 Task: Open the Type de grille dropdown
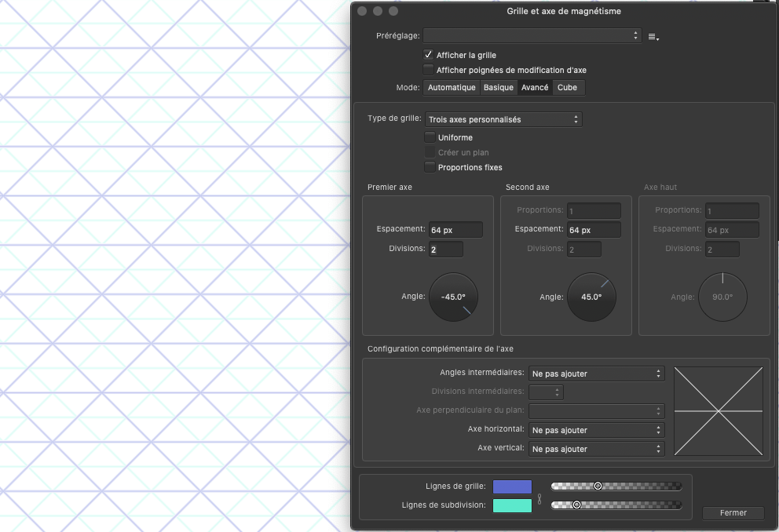pyautogui.click(x=503, y=118)
